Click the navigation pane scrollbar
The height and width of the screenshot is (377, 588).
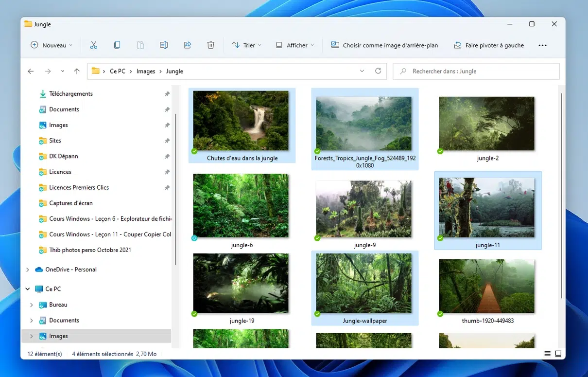[x=175, y=190]
